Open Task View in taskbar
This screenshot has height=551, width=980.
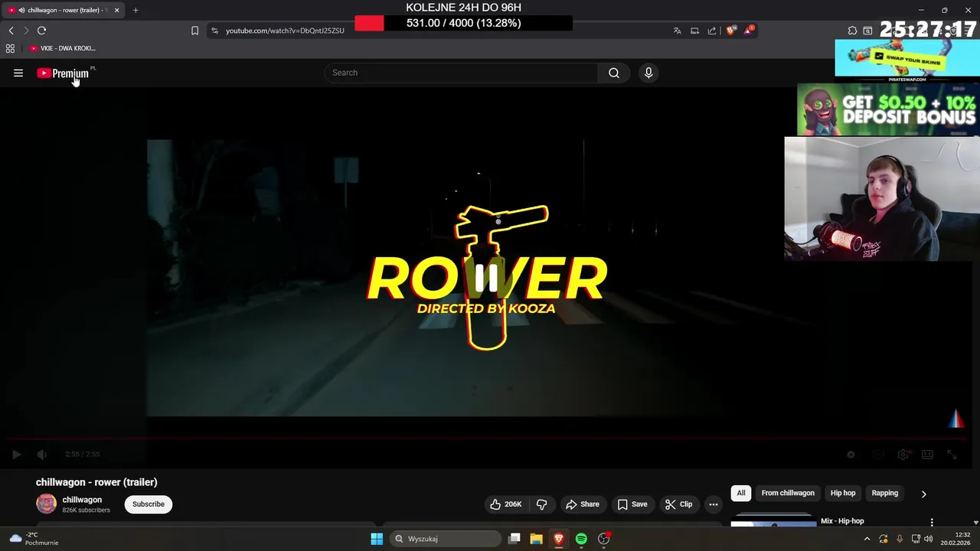tap(514, 539)
